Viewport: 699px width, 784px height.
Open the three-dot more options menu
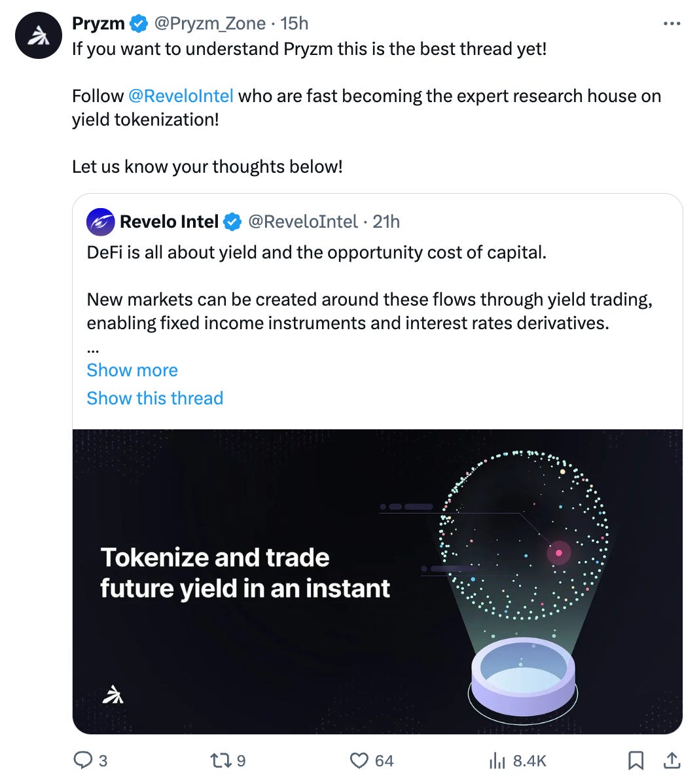672,24
